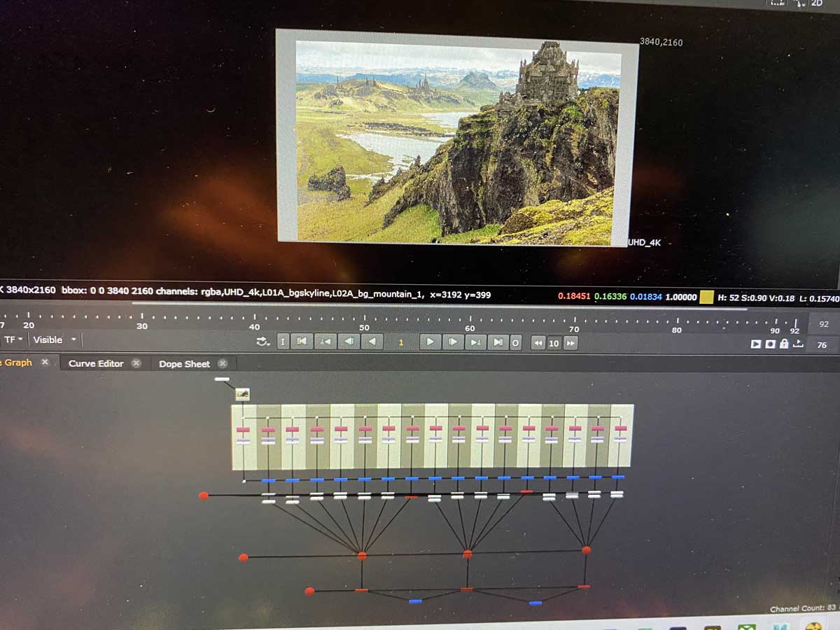Click the playback loop mode icon

pos(262,342)
